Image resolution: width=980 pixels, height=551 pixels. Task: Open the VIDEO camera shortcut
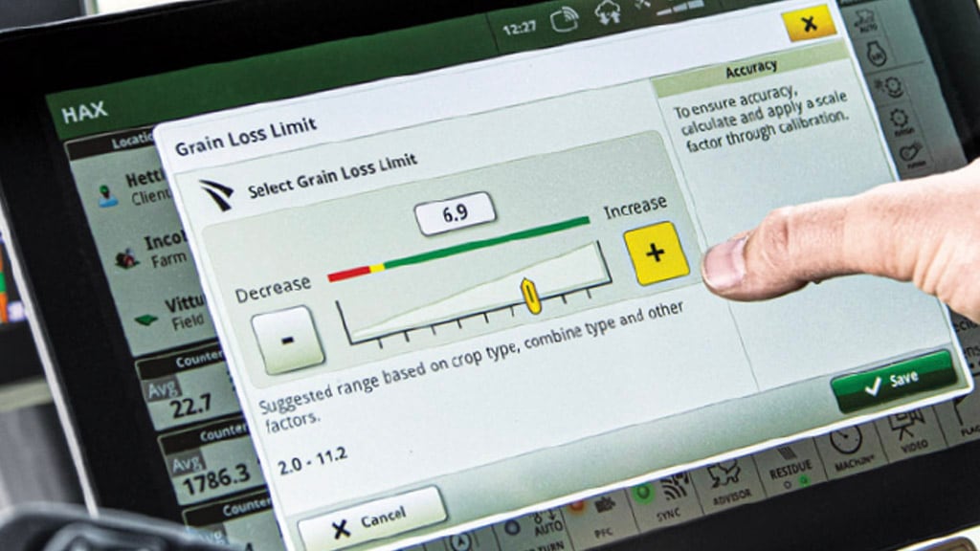[x=909, y=433]
